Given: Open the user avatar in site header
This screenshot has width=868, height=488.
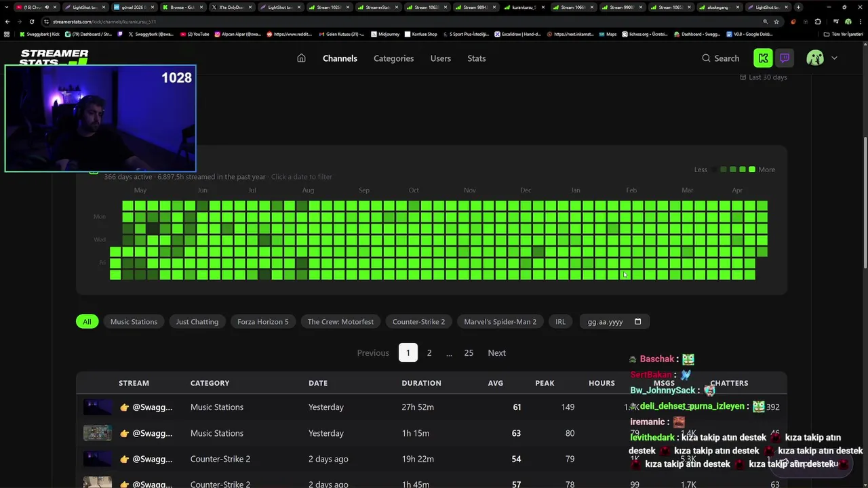Looking at the screenshot, I should pyautogui.click(x=815, y=58).
